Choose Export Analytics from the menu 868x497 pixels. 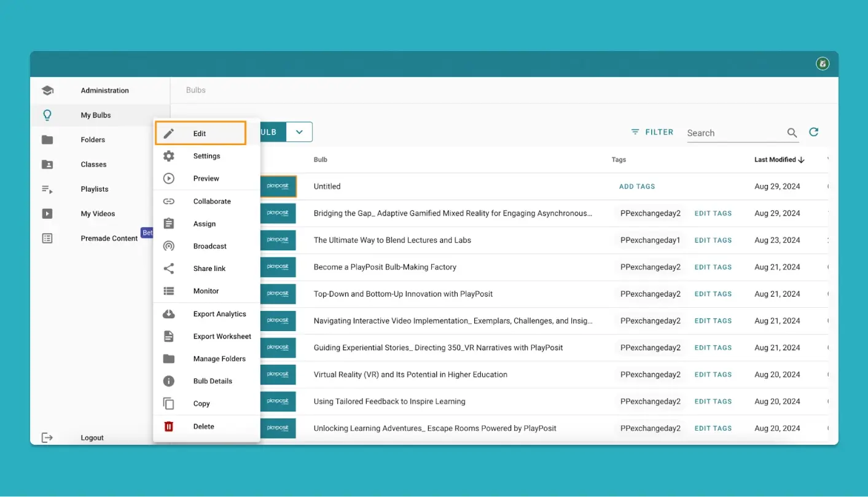click(x=169, y=313)
